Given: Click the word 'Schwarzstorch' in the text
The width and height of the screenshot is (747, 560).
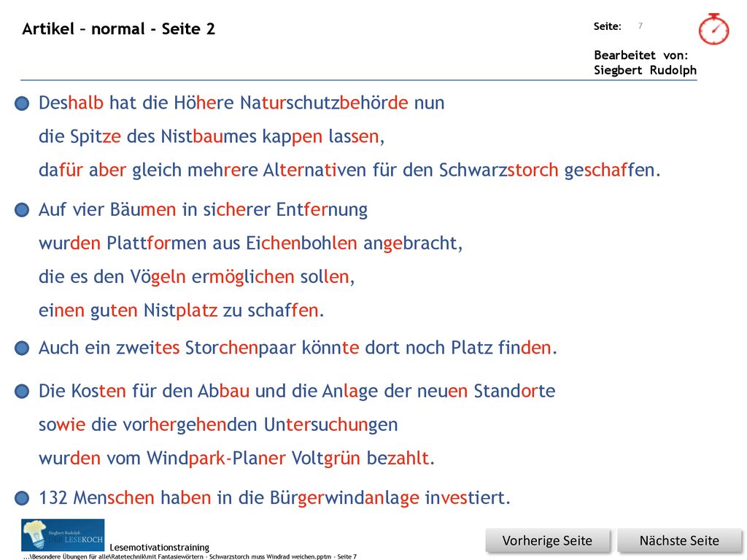Looking at the screenshot, I should point(498,170).
